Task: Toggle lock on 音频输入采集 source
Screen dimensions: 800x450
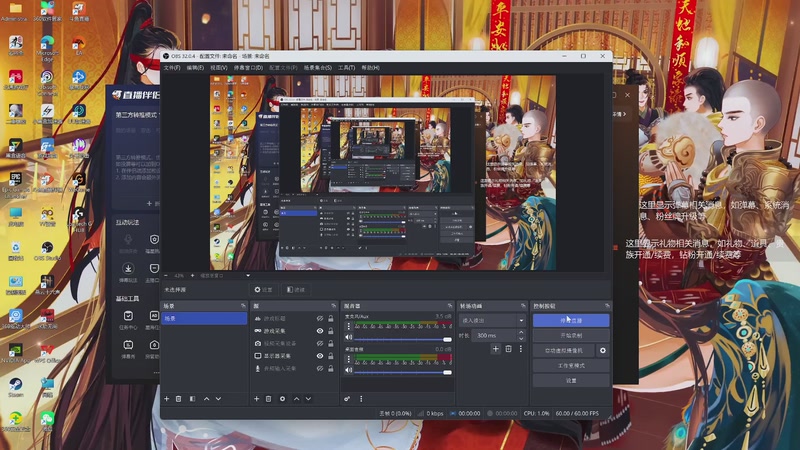Action: 331,368
